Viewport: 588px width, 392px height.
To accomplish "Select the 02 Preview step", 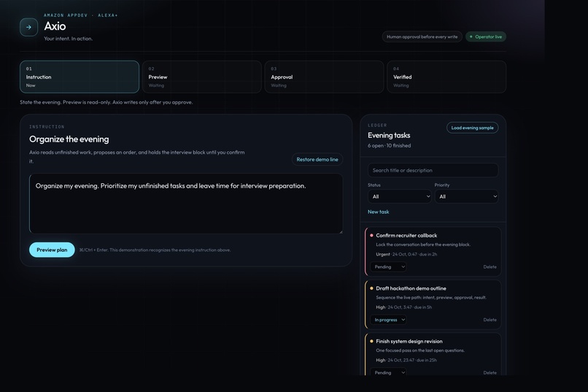I will point(202,77).
